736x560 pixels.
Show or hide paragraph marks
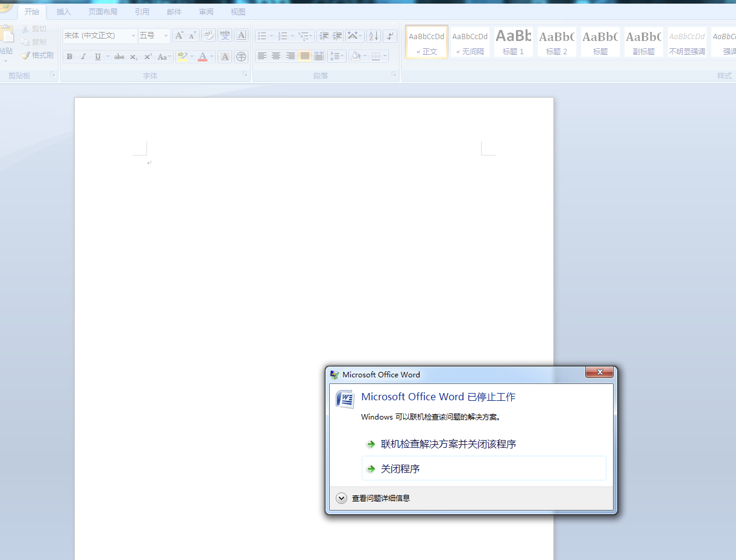[390, 36]
